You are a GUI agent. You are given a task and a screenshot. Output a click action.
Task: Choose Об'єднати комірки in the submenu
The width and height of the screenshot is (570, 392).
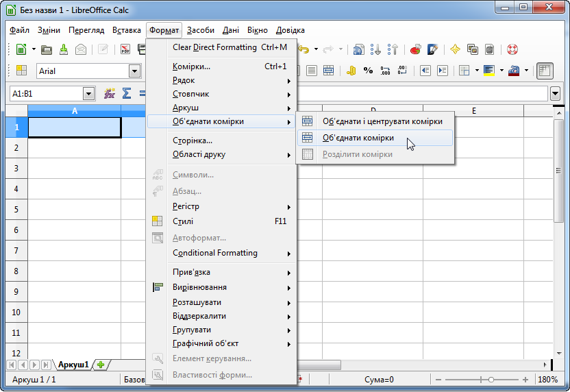[x=375, y=138]
